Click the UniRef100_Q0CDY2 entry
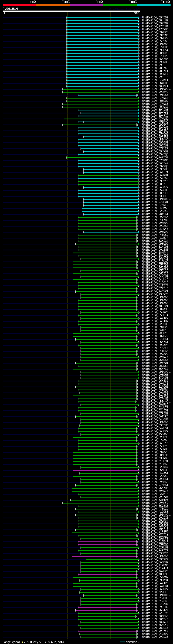Viewport: 173px width, 644px height. (155, 333)
